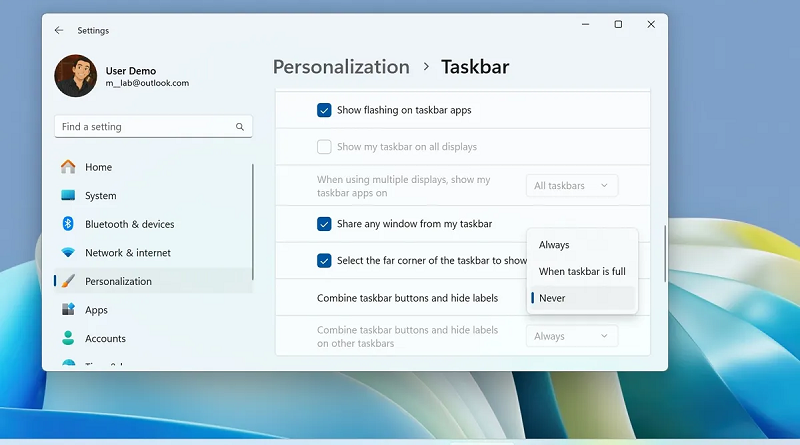Open the Apps icon in sidebar
The image size is (800, 445).
pos(68,310)
